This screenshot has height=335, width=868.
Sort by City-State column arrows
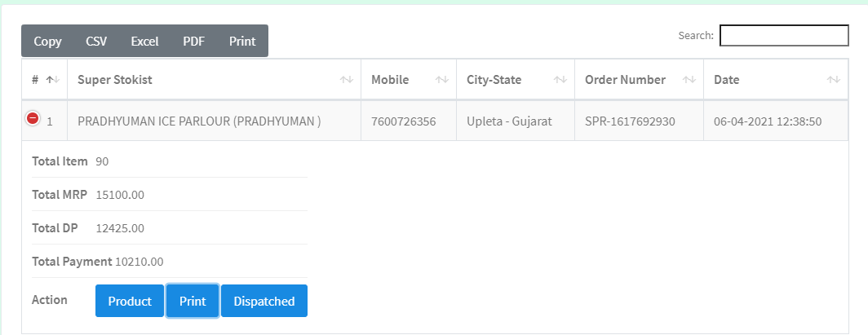(x=560, y=80)
